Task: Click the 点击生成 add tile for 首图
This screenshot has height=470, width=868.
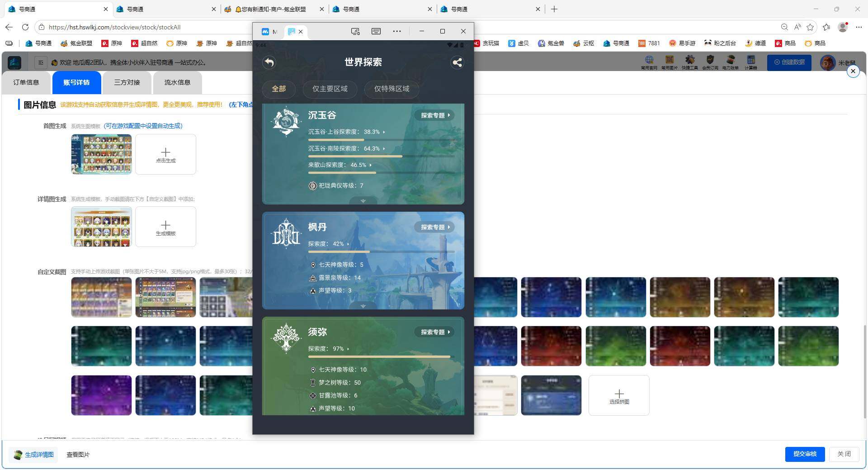Action: (x=165, y=154)
